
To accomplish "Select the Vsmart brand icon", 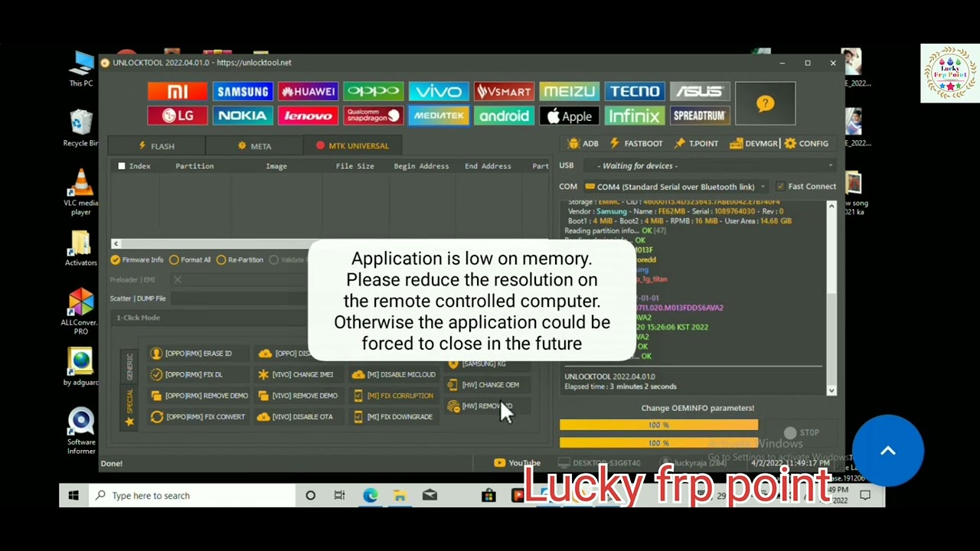I will (504, 92).
